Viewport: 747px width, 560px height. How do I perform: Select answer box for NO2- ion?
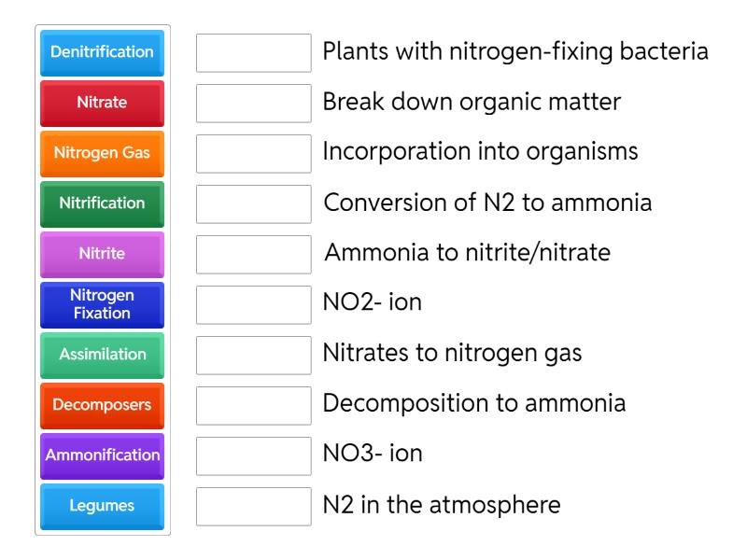click(x=254, y=305)
